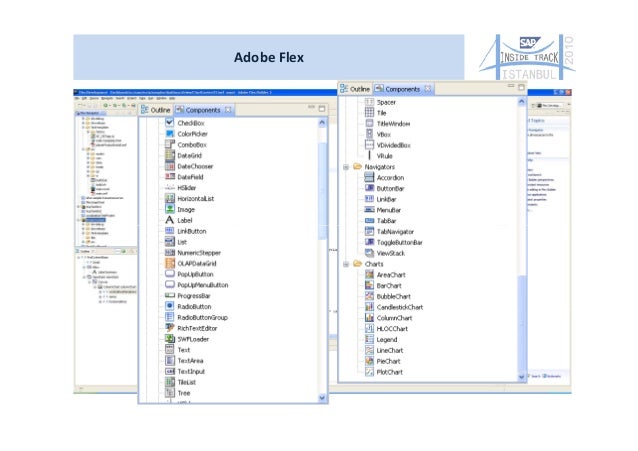Select the DateField component icon
638x451 pixels.
[170, 177]
